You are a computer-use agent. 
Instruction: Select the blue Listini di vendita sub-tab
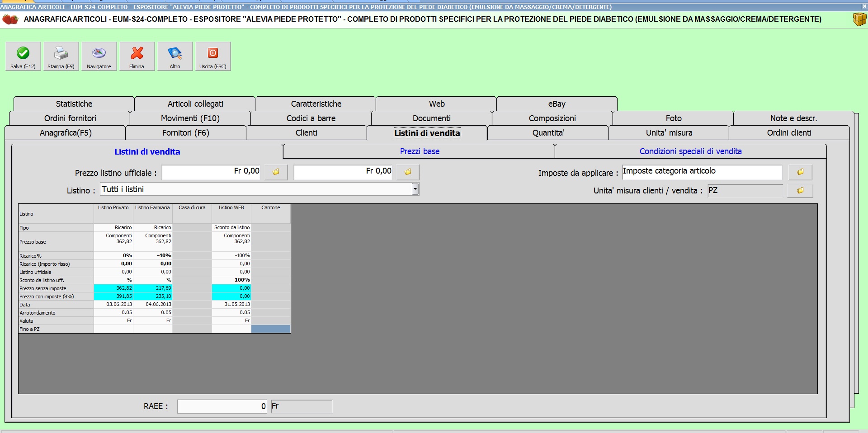[x=147, y=152]
